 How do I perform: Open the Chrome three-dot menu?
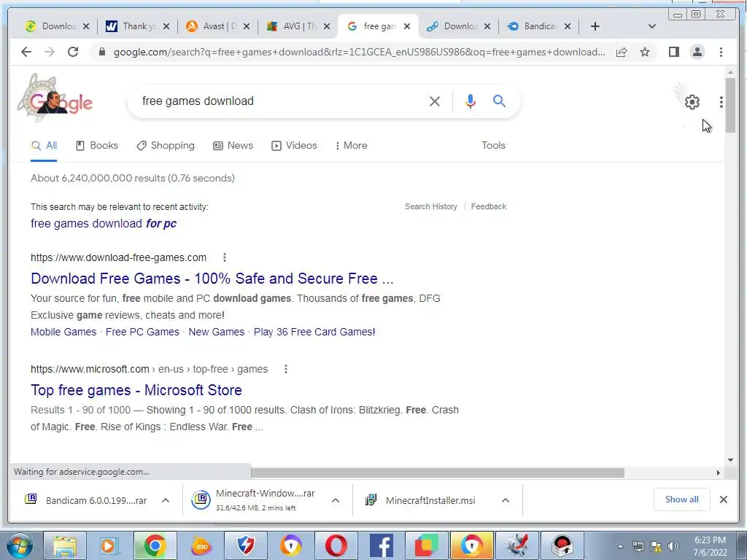pyautogui.click(x=721, y=52)
